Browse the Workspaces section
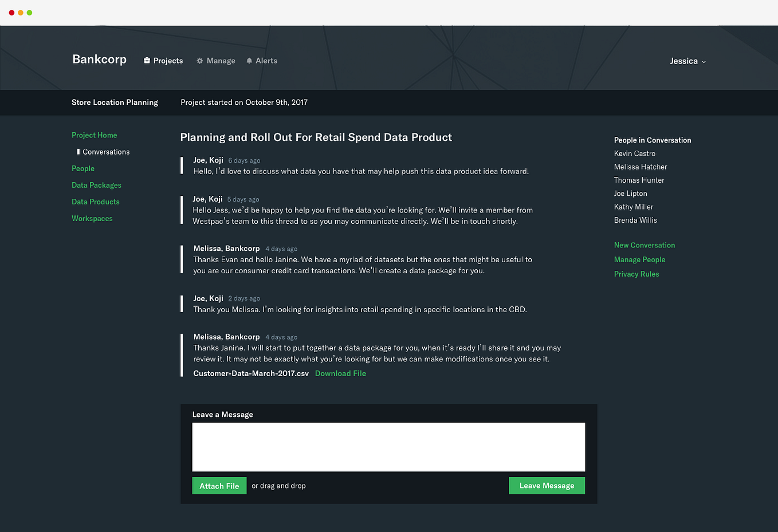This screenshot has height=532, width=778. (92, 218)
